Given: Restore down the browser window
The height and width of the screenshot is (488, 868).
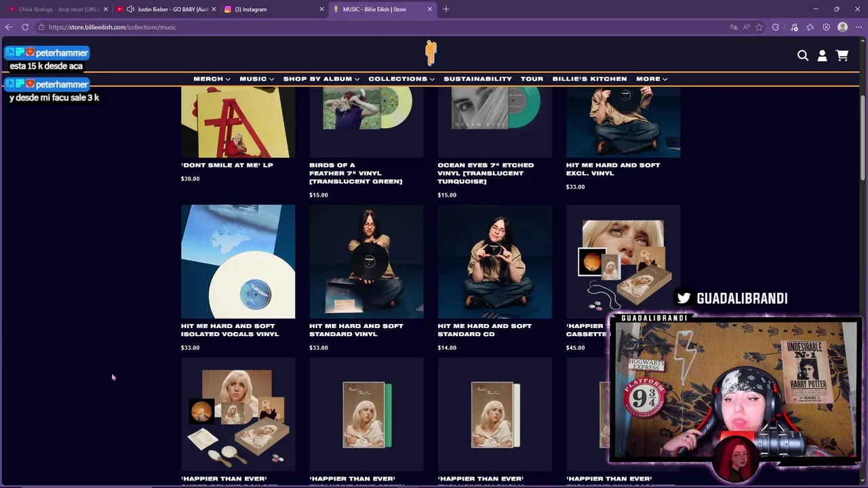Looking at the screenshot, I should tap(836, 9).
